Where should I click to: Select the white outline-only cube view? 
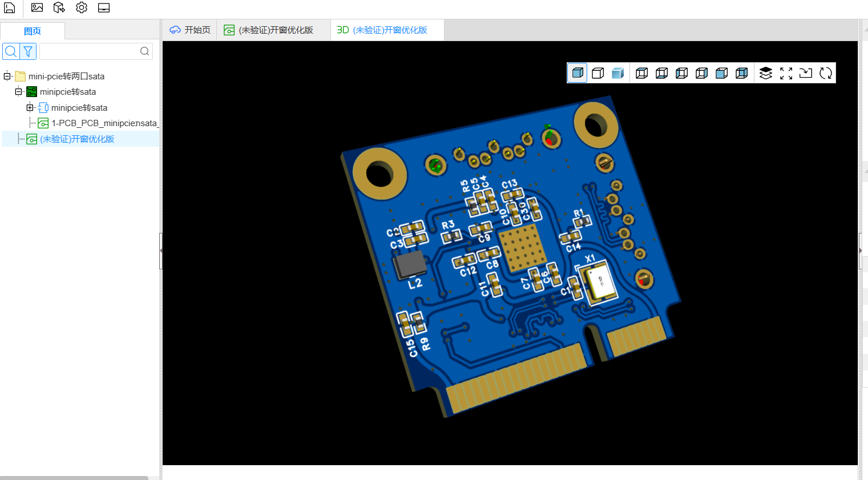pos(598,73)
